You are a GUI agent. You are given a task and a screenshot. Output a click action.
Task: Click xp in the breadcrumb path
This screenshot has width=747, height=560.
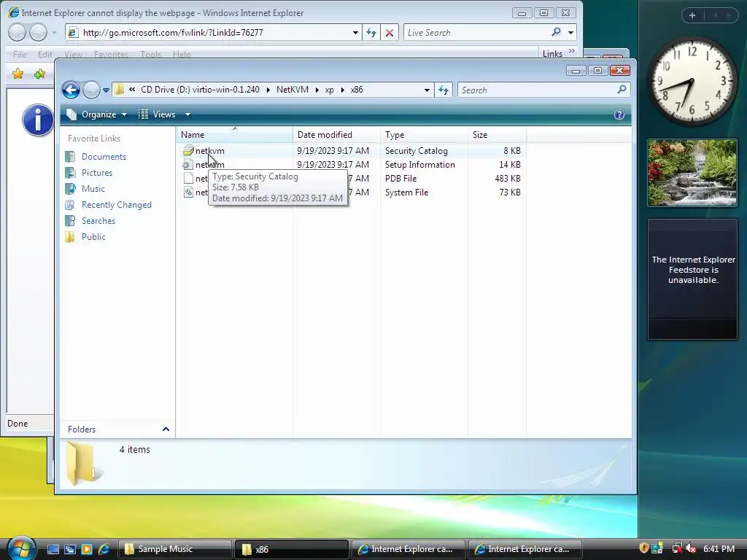tap(329, 90)
